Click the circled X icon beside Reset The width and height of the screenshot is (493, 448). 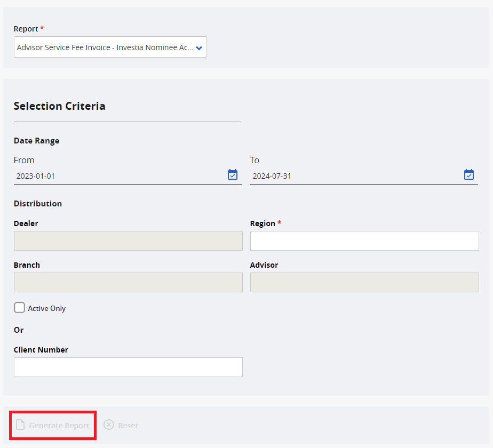pyautogui.click(x=108, y=425)
